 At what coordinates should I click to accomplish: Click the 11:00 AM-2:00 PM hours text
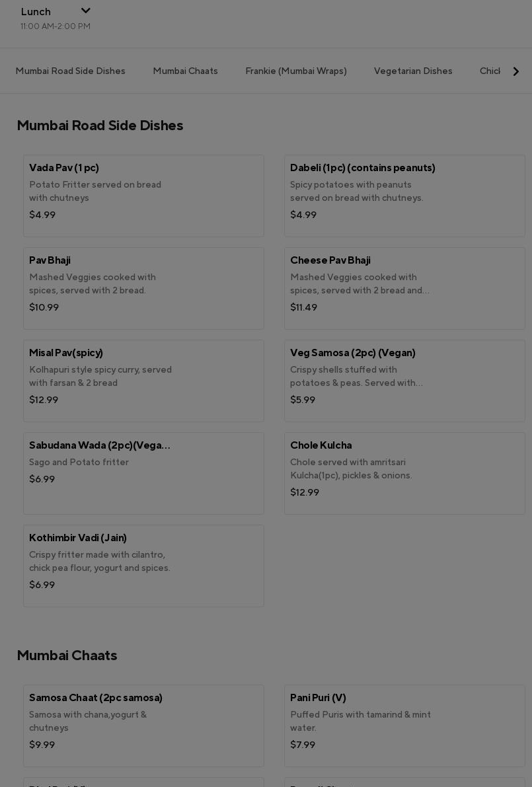click(x=56, y=26)
